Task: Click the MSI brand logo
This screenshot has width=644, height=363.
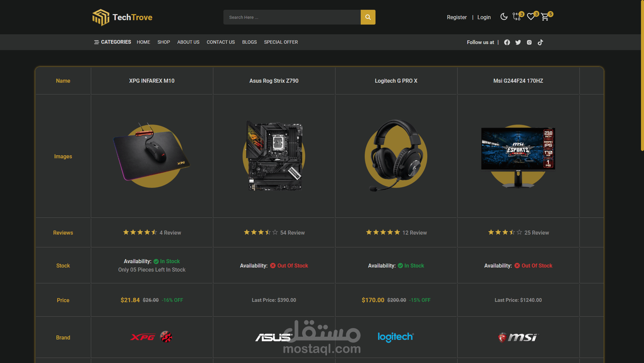Action: (518, 337)
